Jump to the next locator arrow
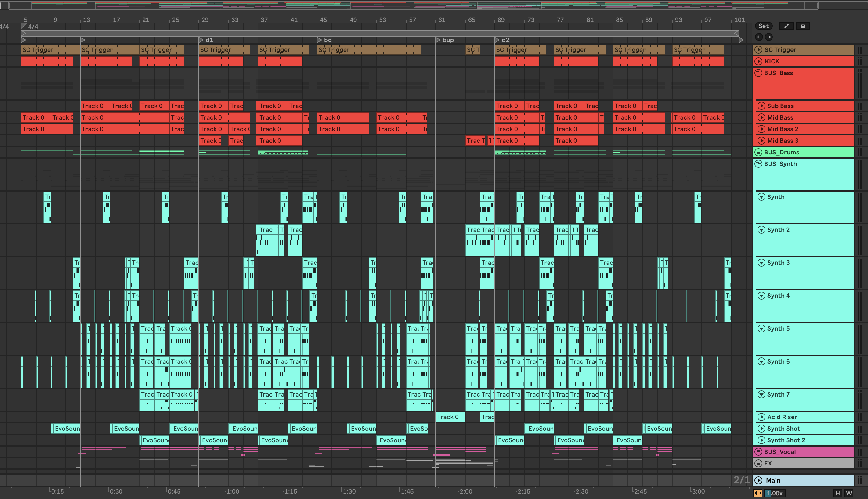This screenshot has width=868, height=499. [x=769, y=37]
